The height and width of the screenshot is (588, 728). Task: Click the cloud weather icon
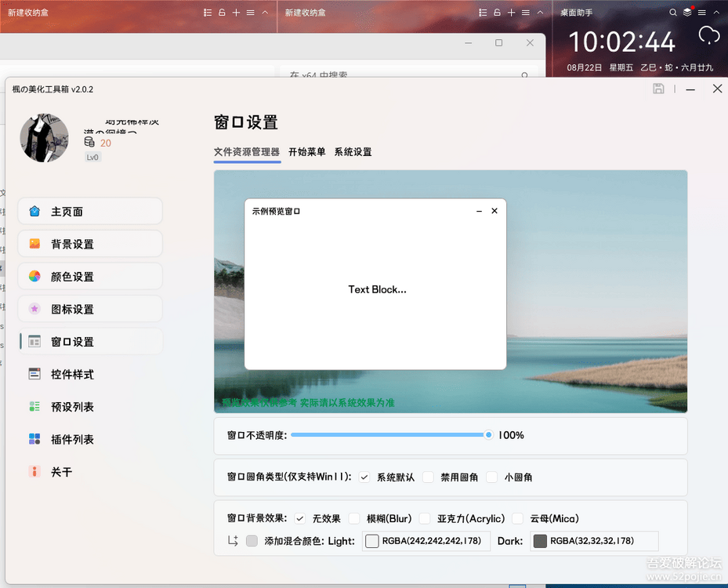click(709, 35)
